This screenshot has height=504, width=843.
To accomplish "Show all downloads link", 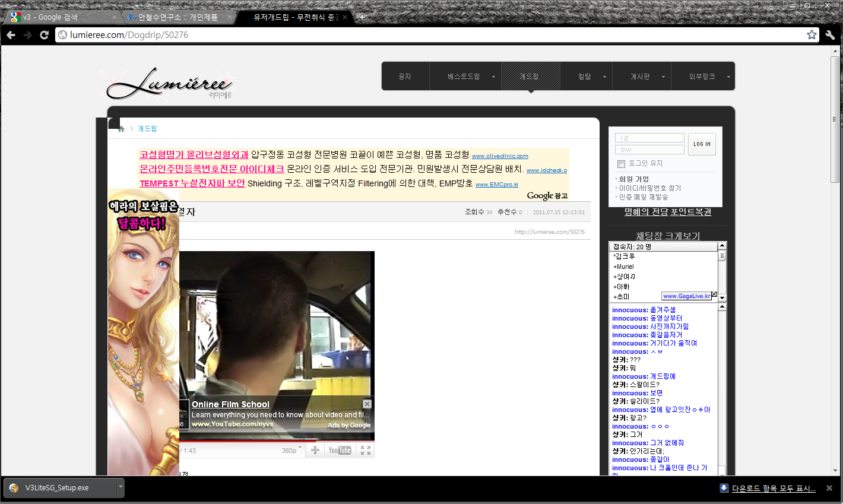I will (774, 489).
